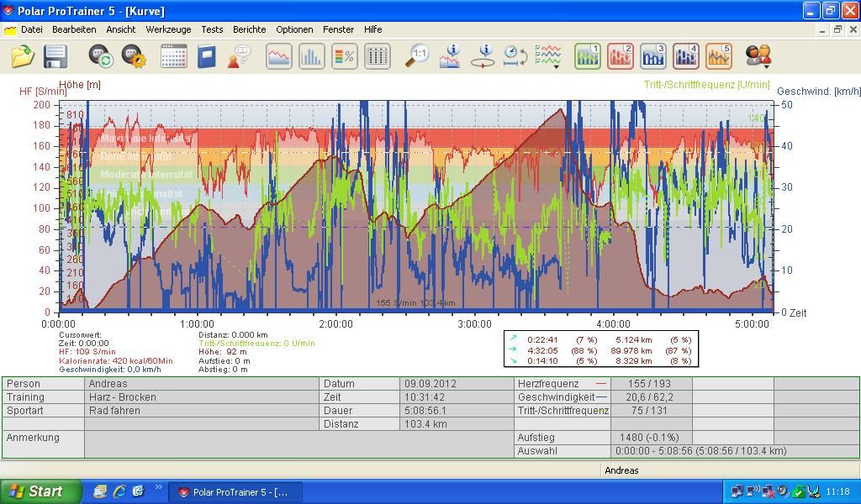The width and height of the screenshot is (861, 504).
Task: Toggle curve layout preset 1
Action: [587, 56]
